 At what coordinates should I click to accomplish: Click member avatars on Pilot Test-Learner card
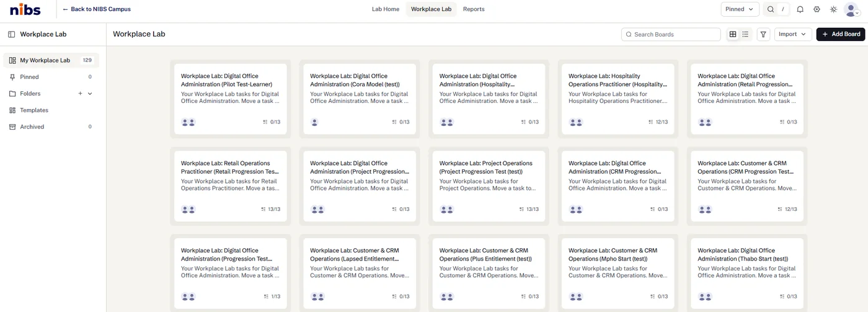[x=188, y=122]
